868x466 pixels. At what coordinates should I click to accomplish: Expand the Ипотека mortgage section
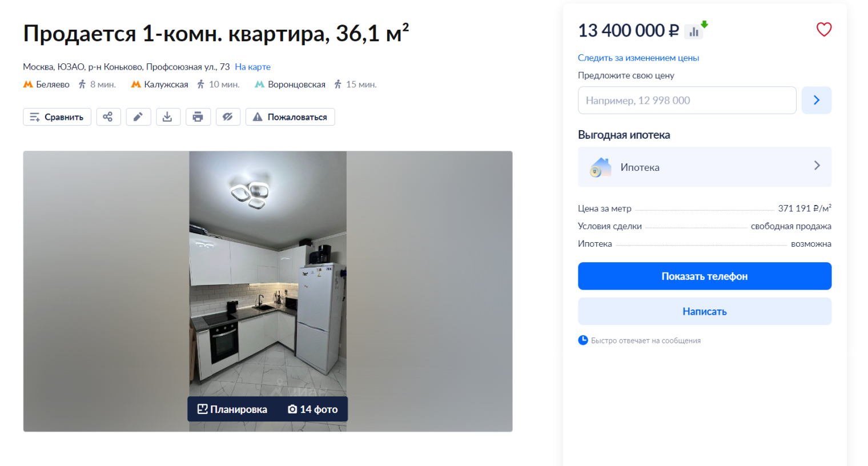704,167
